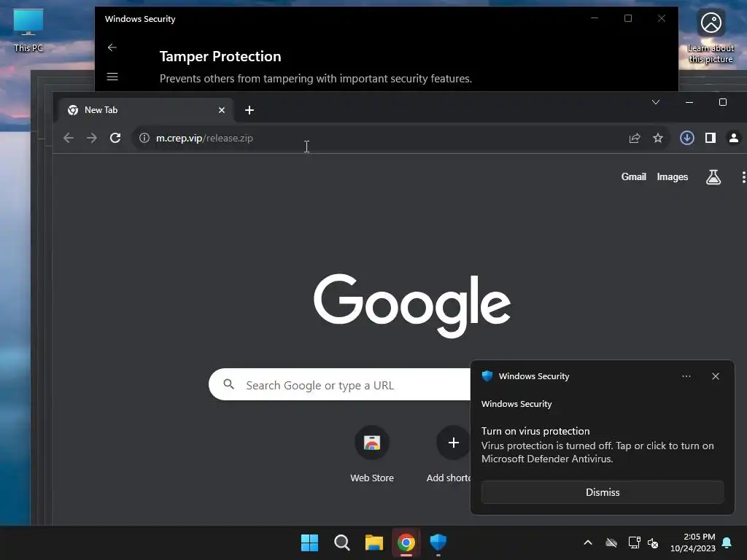Image resolution: width=747 pixels, height=560 pixels.
Task: Open Chrome profile avatar menu
Action: coord(734,138)
